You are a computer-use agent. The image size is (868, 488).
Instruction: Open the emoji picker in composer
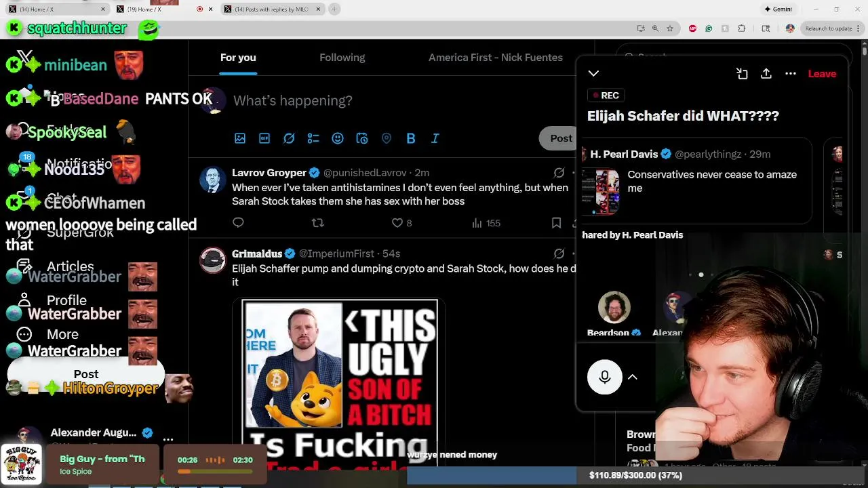(x=338, y=138)
